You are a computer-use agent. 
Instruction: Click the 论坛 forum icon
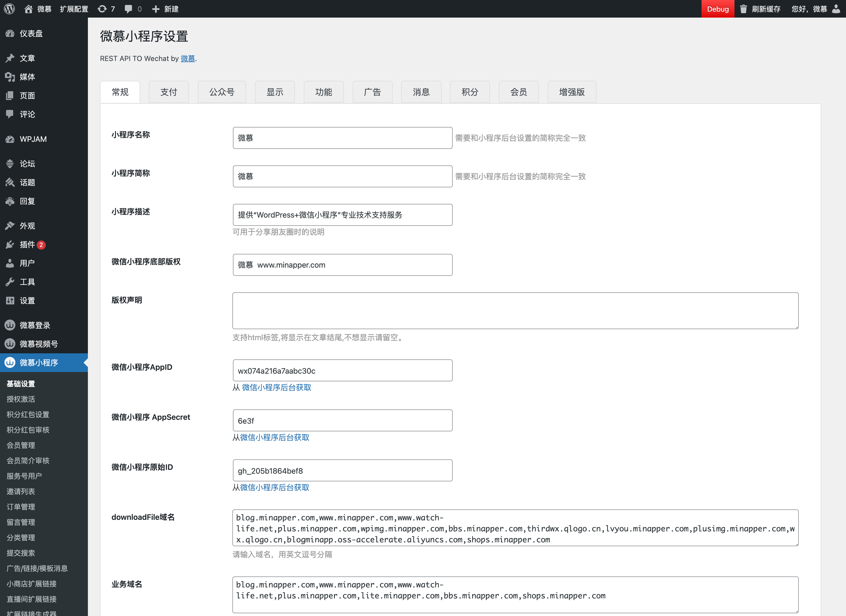(x=10, y=164)
